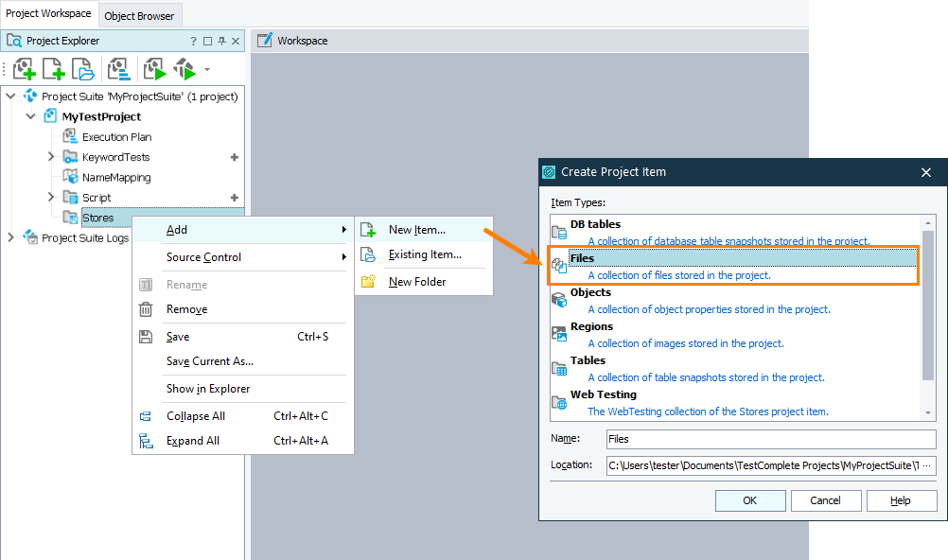This screenshot has height=560, width=948.
Task: Switch to the Object Browser tab
Action: [x=139, y=15]
